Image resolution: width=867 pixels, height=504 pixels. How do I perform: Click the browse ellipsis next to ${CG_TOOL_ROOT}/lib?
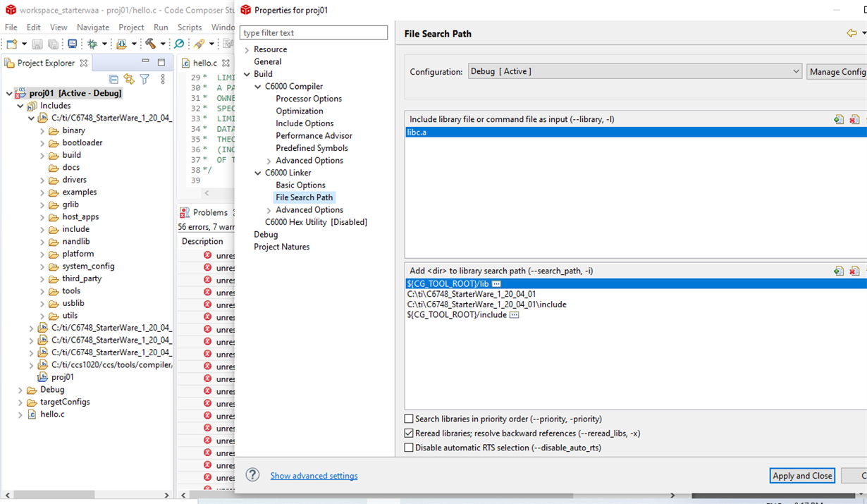pos(496,283)
